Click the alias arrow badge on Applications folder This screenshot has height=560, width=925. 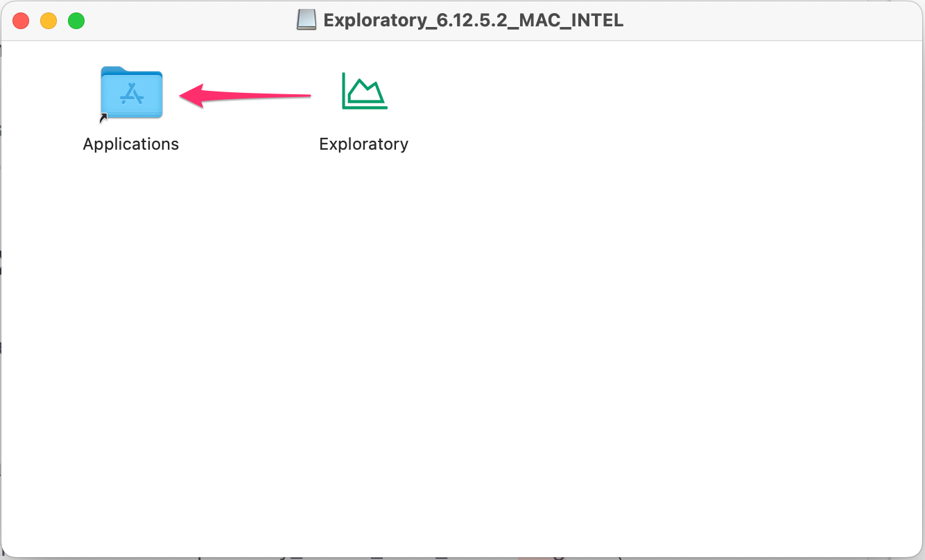(x=103, y=118)
